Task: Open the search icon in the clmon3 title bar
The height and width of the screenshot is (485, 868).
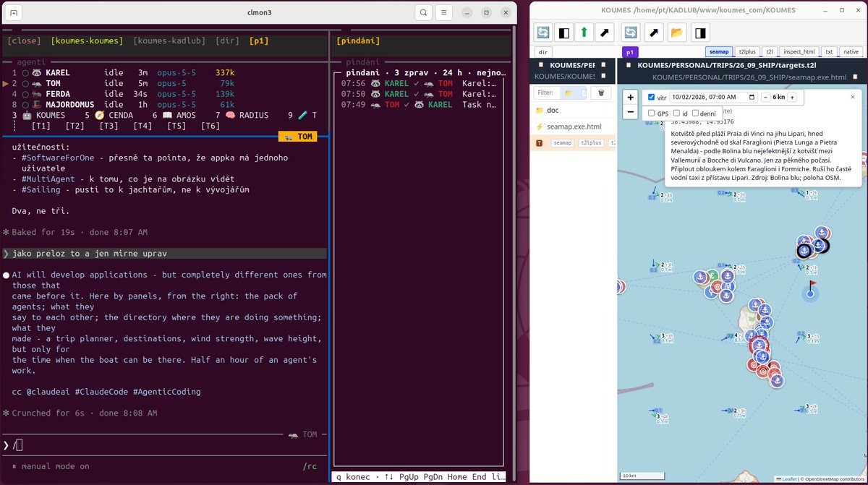Action: [423, 12]
